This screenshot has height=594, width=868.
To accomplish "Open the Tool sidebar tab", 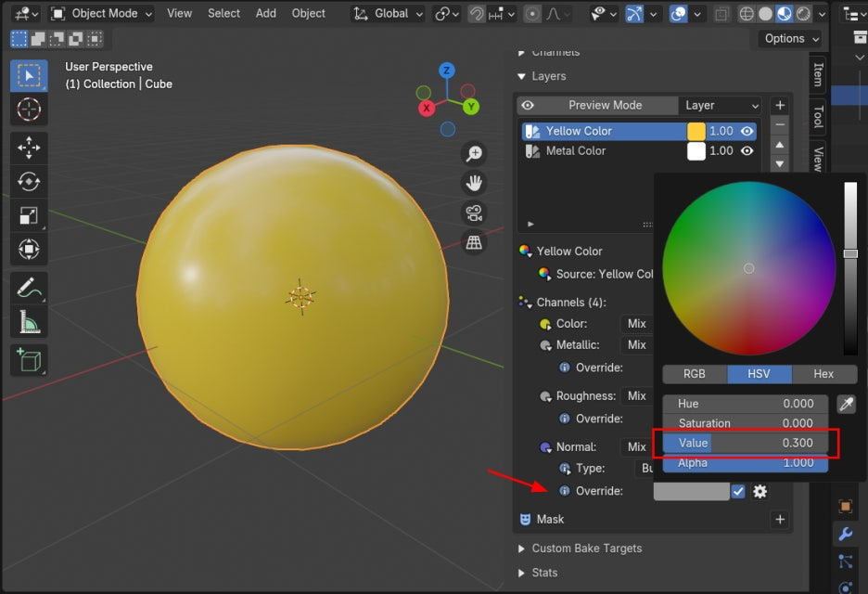I will click(x=818, y=117).
